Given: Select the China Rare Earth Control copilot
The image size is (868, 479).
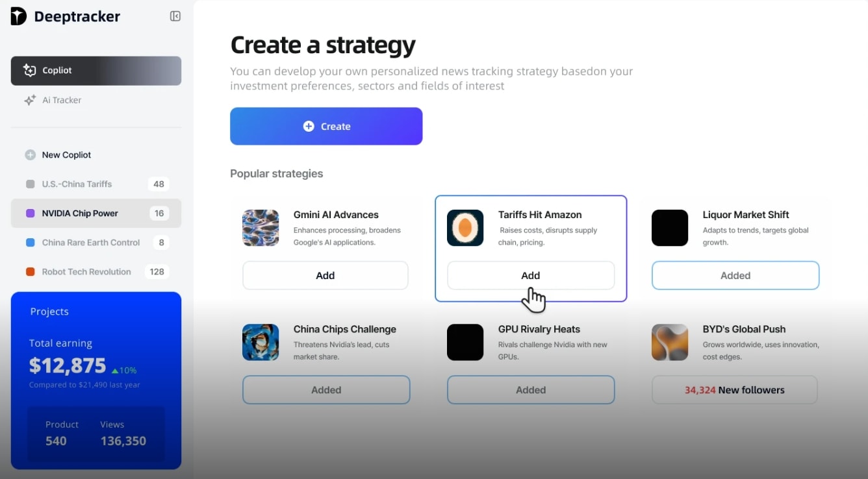Looking at the screenshot, I should click(96, 242).
